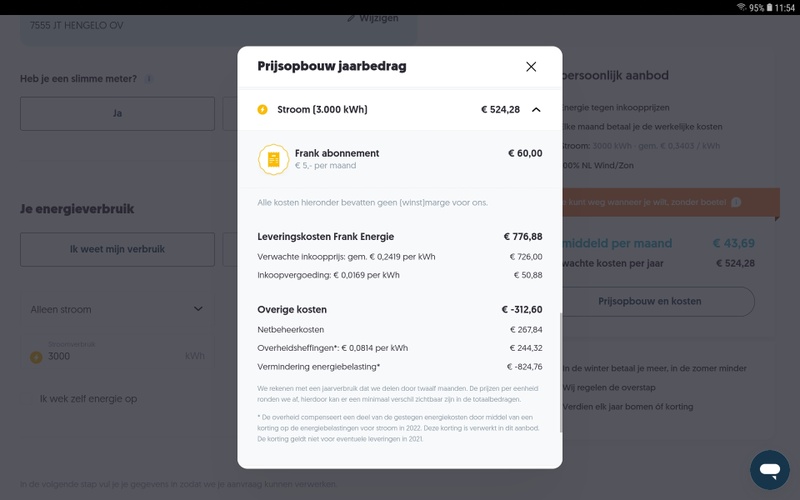
Task: Click the Wijzigen pencil icon
Action: click(351, 18)
